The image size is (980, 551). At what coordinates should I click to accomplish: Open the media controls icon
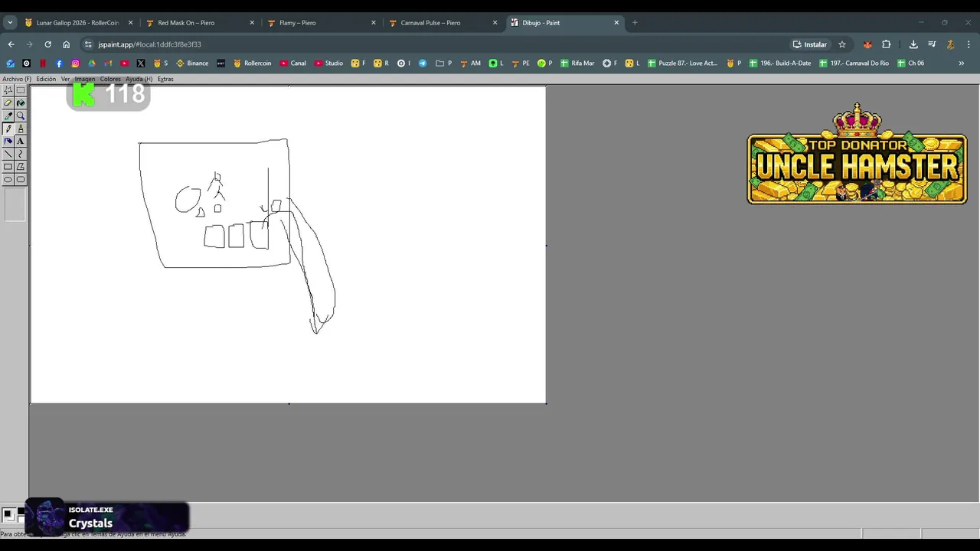click(x=932, y=44)
